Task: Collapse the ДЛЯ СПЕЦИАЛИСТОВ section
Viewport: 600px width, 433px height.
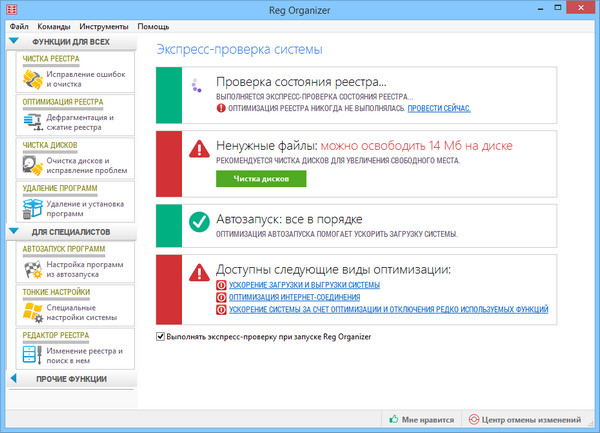Action: pyautogui.click(x=15, y=232)
